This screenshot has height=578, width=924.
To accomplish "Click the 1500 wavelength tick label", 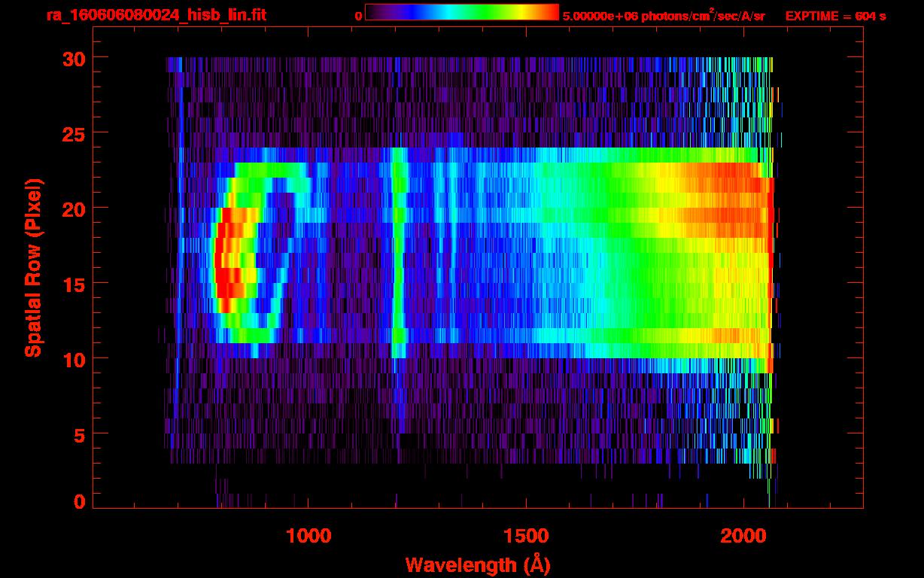I will pyautogui.click(x=526, y=535).
